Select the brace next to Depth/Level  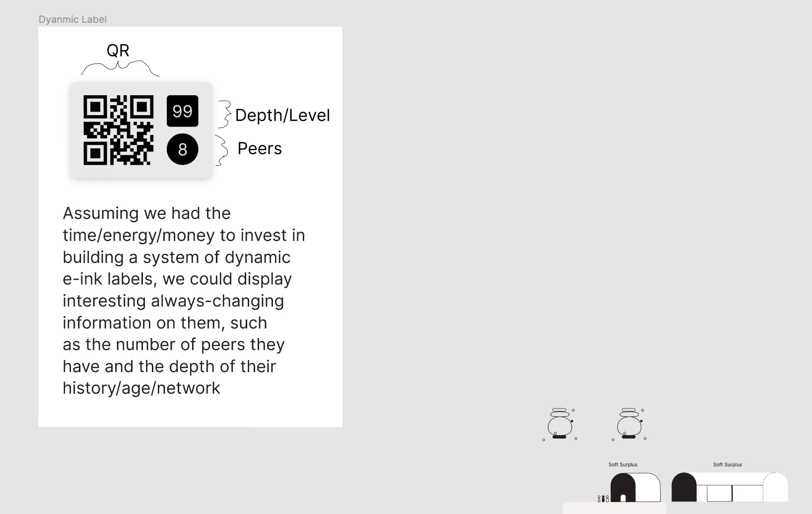pos(225,115)
